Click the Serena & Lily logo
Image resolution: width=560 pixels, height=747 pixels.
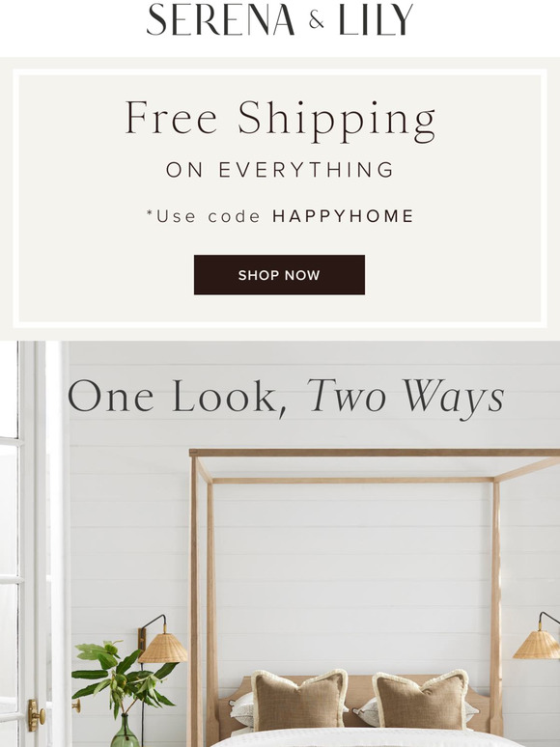click(280, 19)
